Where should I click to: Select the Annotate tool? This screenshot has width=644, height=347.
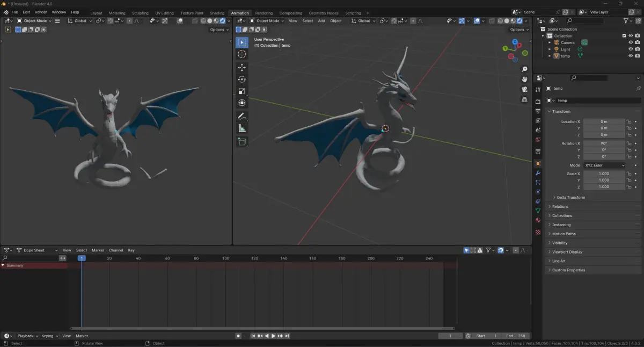pyautogui.click(x=242, y=117)
